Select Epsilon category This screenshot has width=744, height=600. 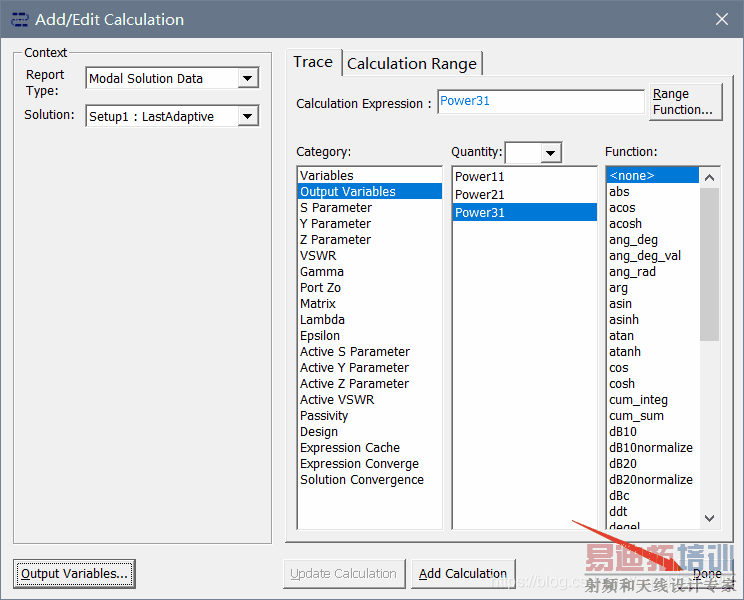coord(370,336)
